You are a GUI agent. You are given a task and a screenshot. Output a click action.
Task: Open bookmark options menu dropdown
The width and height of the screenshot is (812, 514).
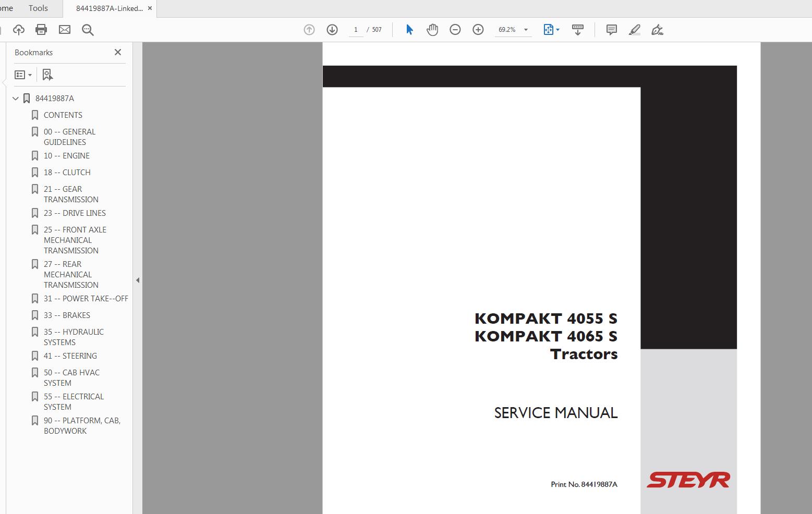coord(23,75)
